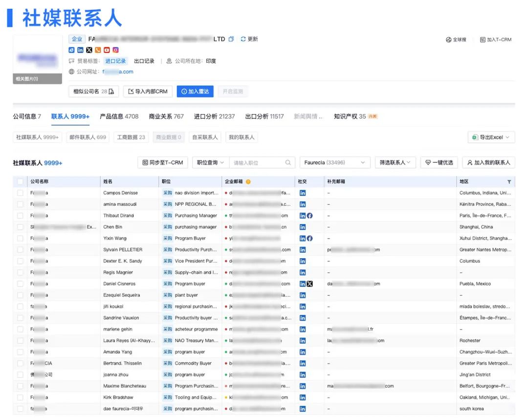The image size is (528, 420).
Task: Click the filter funnel icon in 地区 column
Action: (509, 181)
